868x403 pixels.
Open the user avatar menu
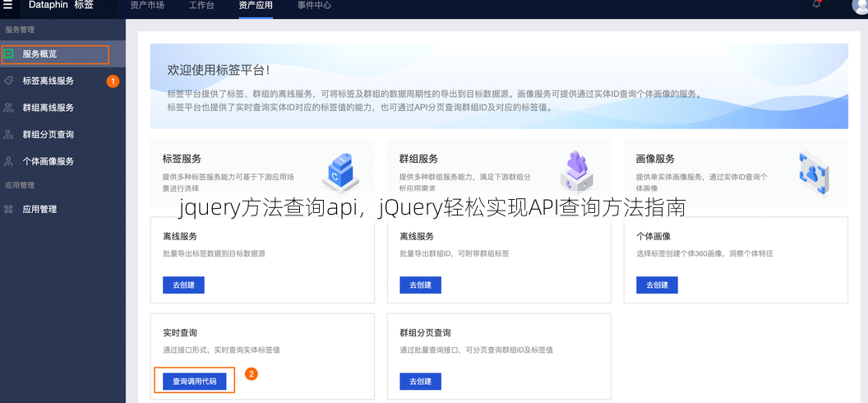click(x=860, y=5)
